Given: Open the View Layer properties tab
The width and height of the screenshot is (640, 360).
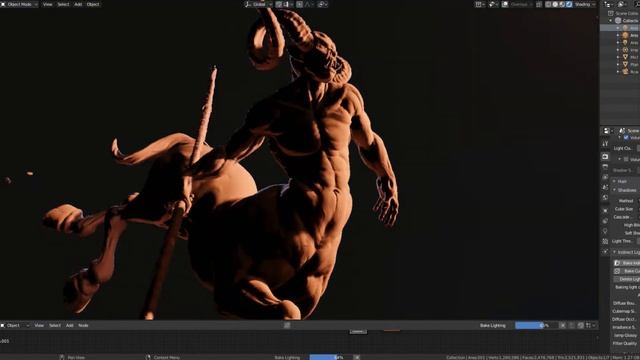Looking at the screenshot, I should (x=605, y=177).
